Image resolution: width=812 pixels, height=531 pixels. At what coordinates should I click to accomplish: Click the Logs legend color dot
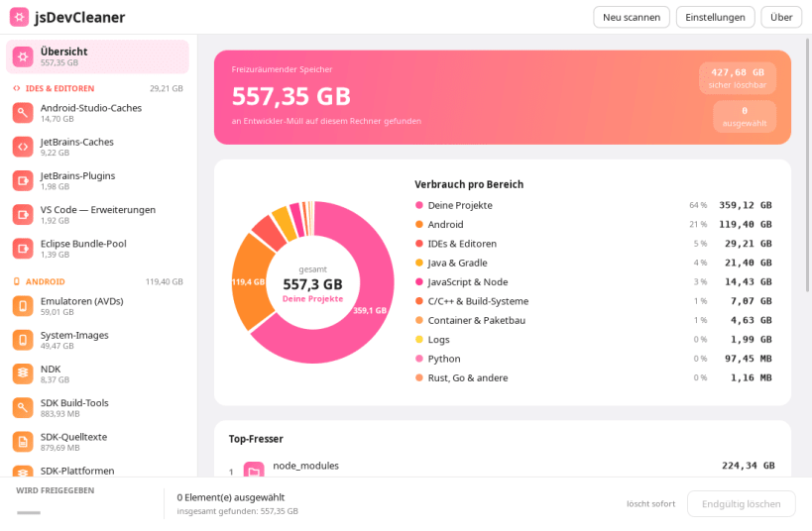point(419,339)
